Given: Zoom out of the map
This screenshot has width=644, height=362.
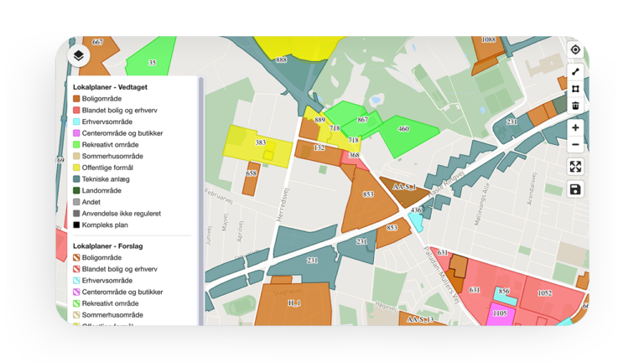Looking at the screenshot, I should [575, 145].
